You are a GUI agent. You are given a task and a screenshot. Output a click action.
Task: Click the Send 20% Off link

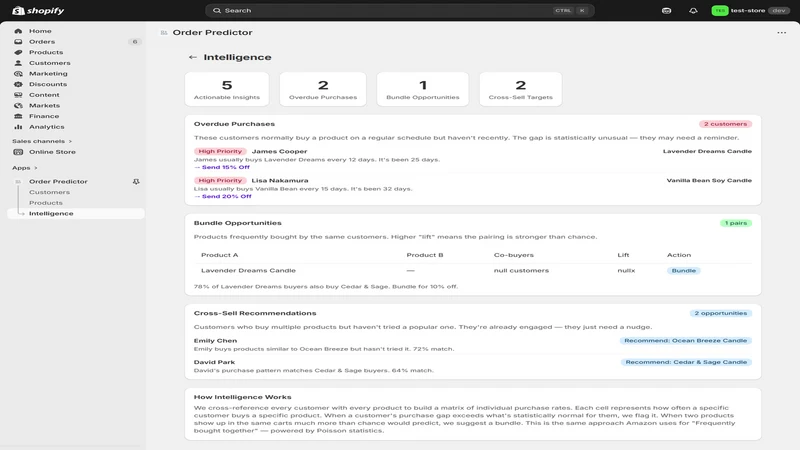(x=222, y=196)
